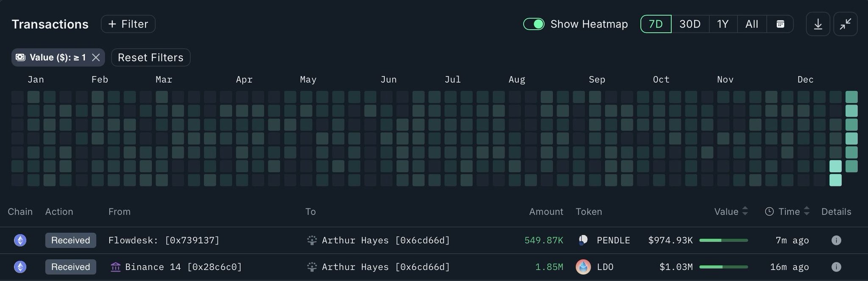Toggle the Show Heatmap switch
Image resolution: width=868 pixels, height=281 pixels.
[x=534, y=24]
